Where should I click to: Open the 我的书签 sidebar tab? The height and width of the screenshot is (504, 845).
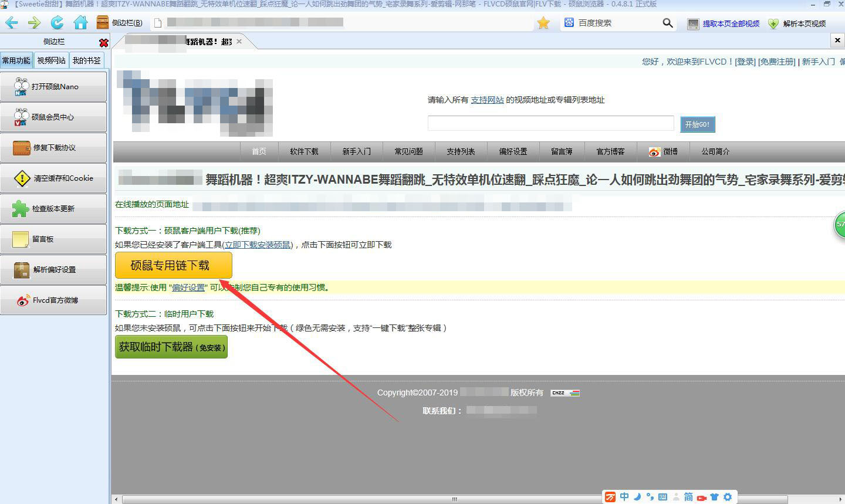click(x=86, y=60)
